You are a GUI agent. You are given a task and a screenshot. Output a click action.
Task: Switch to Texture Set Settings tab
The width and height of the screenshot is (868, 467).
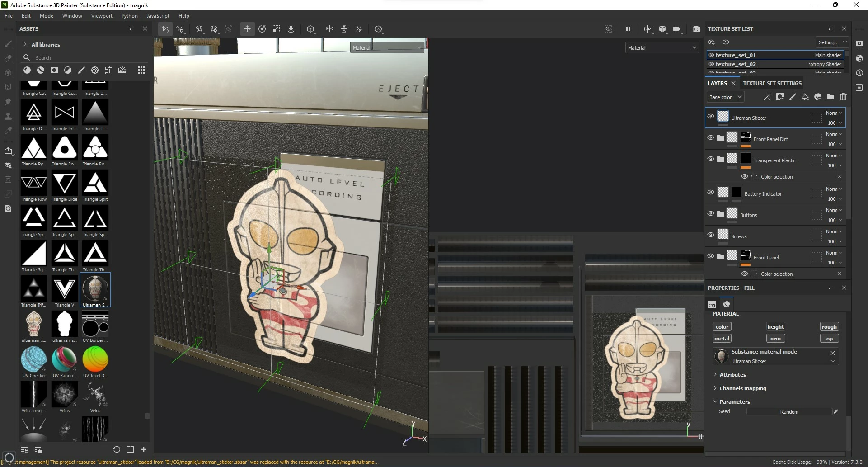coord(772,83)
